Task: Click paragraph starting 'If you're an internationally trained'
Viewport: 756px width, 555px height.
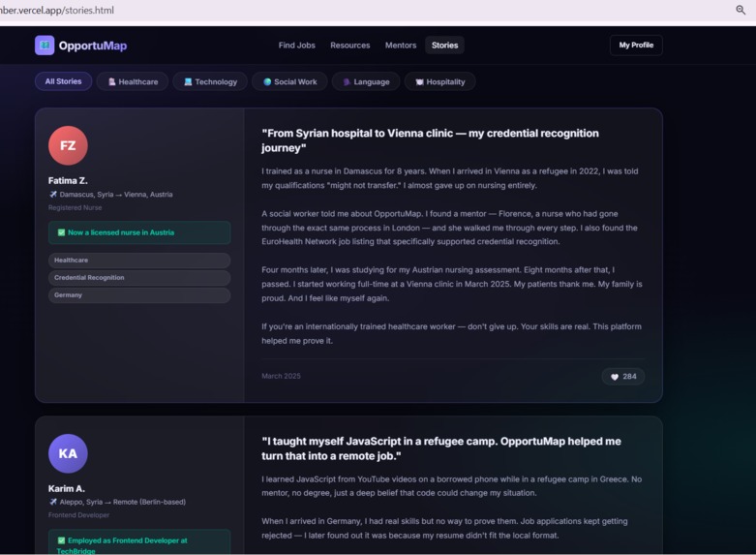Action: point(451,333)
